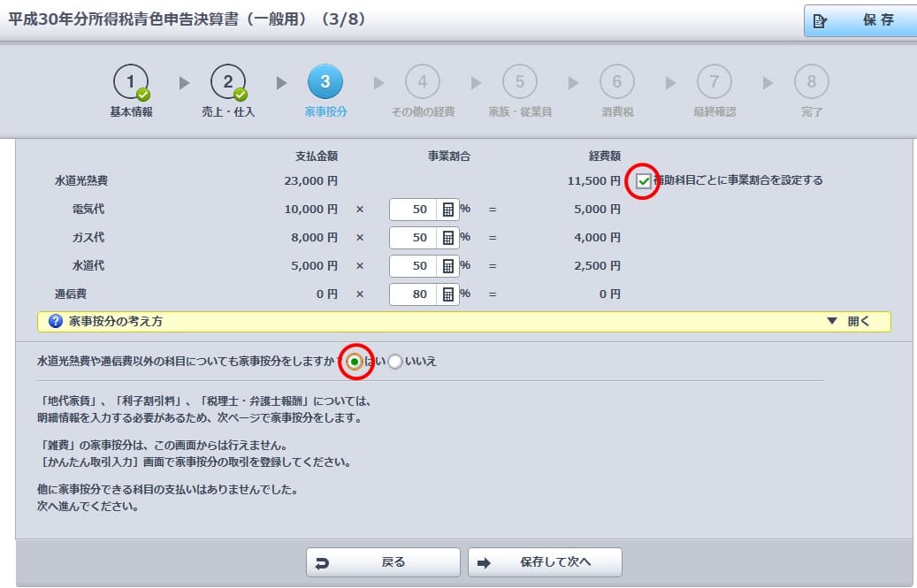Open calculator for 通信費 business ratio

tap(448, 294)
